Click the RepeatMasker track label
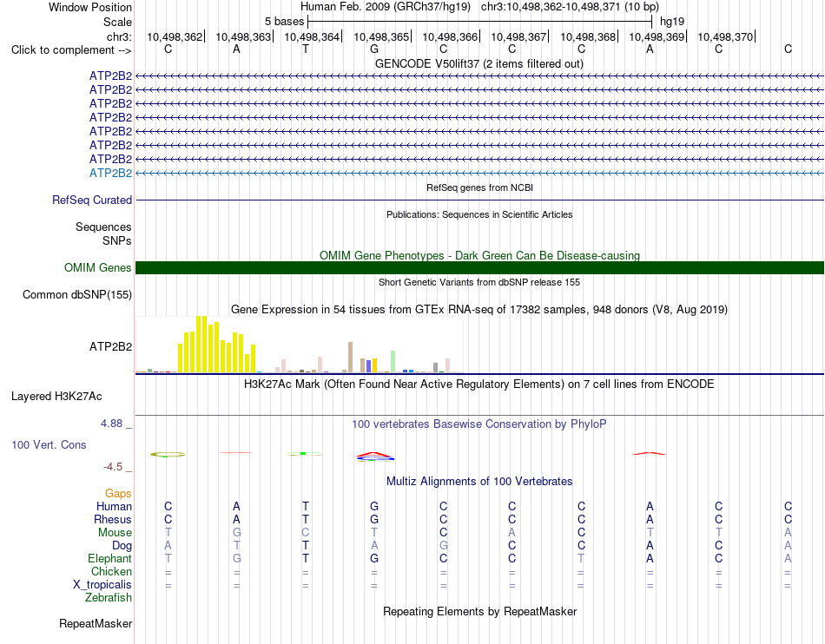This screenshot has width=825, height=644. pyautogui.click(x=96, y=623)
